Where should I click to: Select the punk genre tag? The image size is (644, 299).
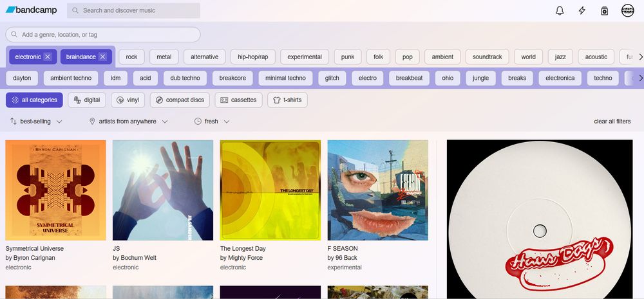pos(348,57)
